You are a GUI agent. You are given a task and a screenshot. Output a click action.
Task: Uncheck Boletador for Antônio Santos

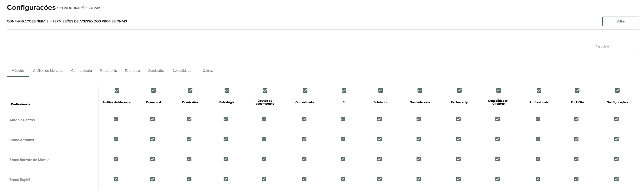point(380,119)
